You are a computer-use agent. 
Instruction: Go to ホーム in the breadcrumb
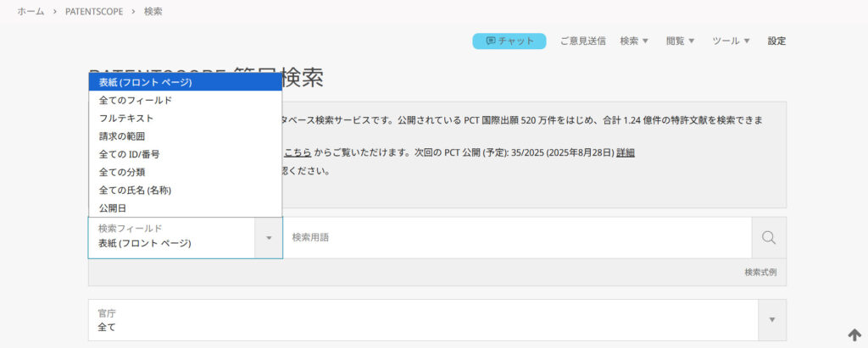(x=31, y=12)
